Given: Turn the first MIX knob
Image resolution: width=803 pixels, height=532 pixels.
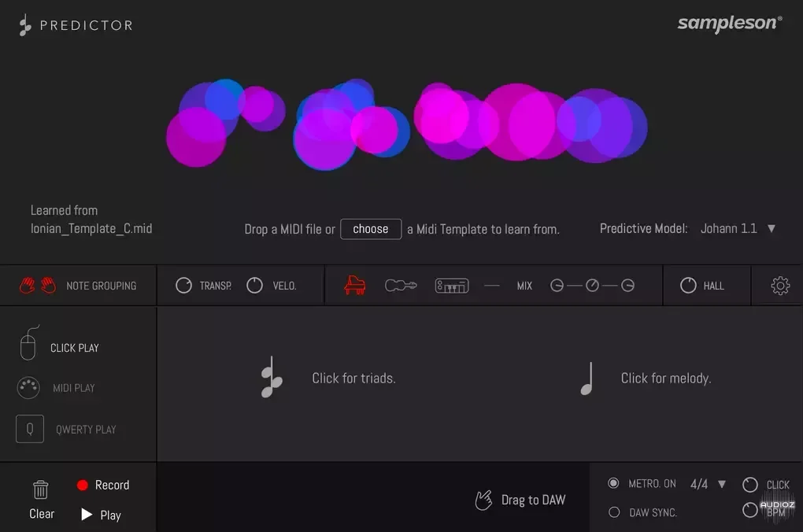Looking at the screenshot, I should pos(557,285).
